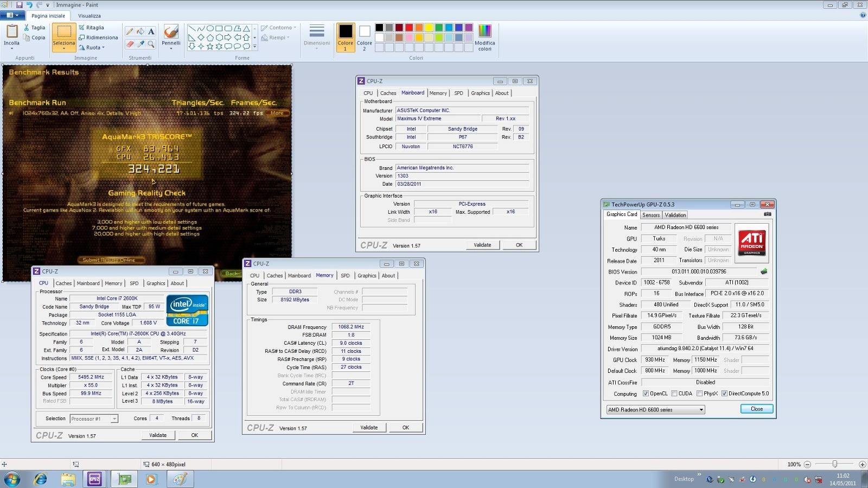
Task: Select the Colore 2 box
Action: coord(365,37)
